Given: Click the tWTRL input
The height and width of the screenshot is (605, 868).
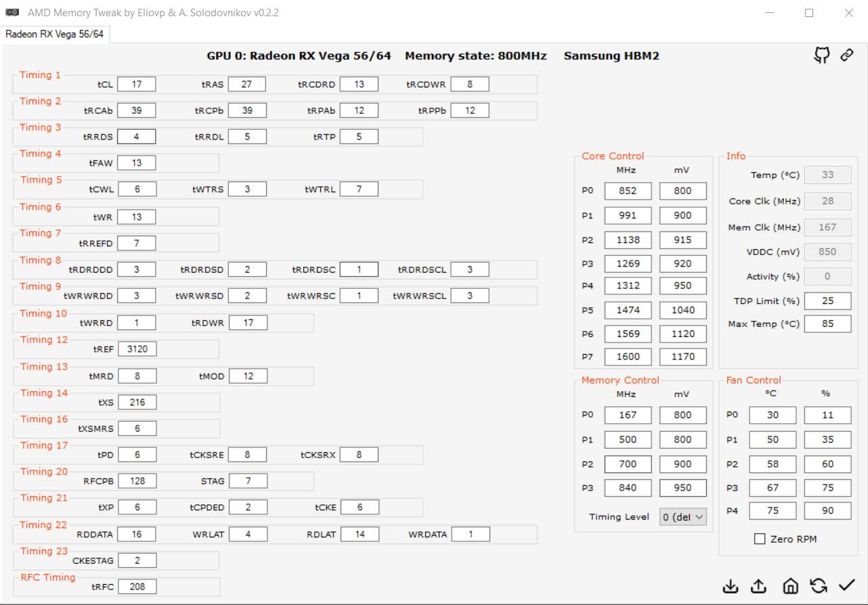Looking at the screenshot, I should [359, 189].
